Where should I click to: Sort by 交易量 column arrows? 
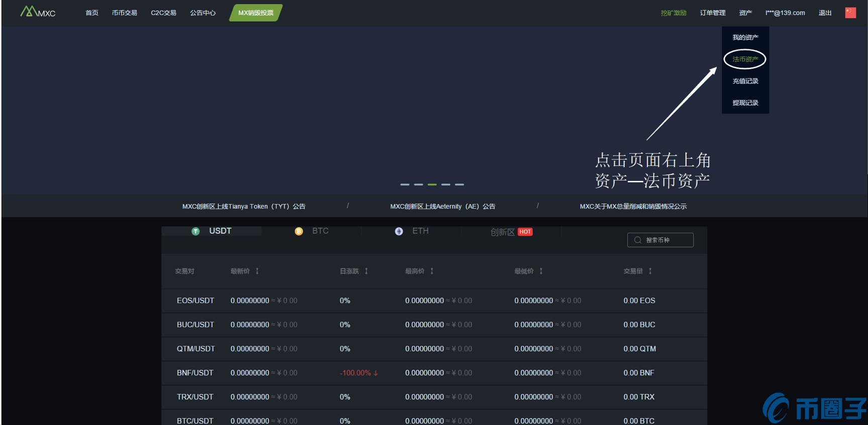pos(650,271)
